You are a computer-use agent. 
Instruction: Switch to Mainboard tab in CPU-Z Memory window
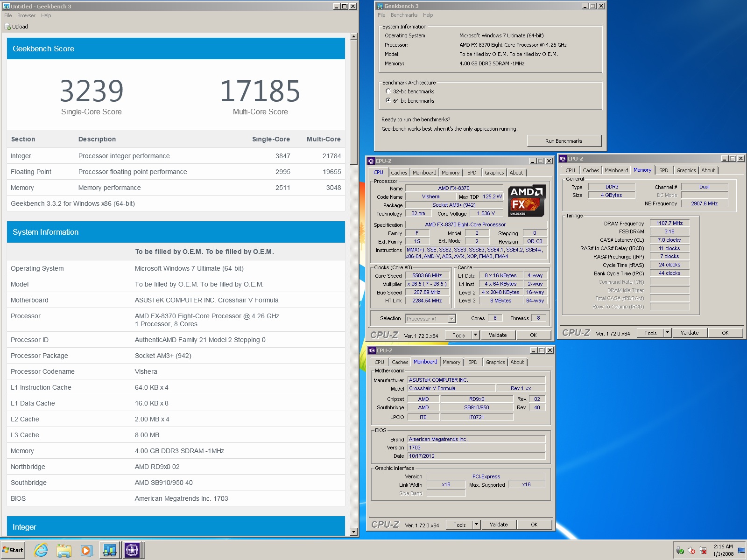click(x=616, y=170)
